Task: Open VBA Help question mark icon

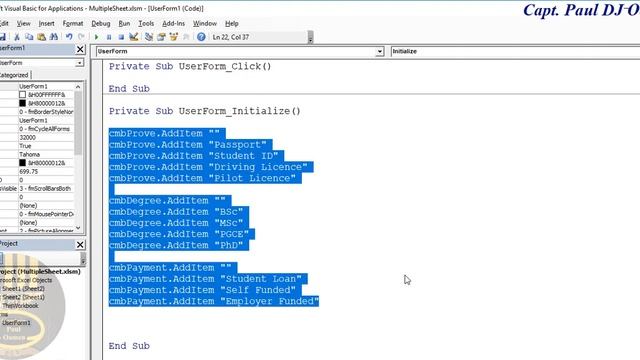Action: pyautogui.click(x=201, y=37)
